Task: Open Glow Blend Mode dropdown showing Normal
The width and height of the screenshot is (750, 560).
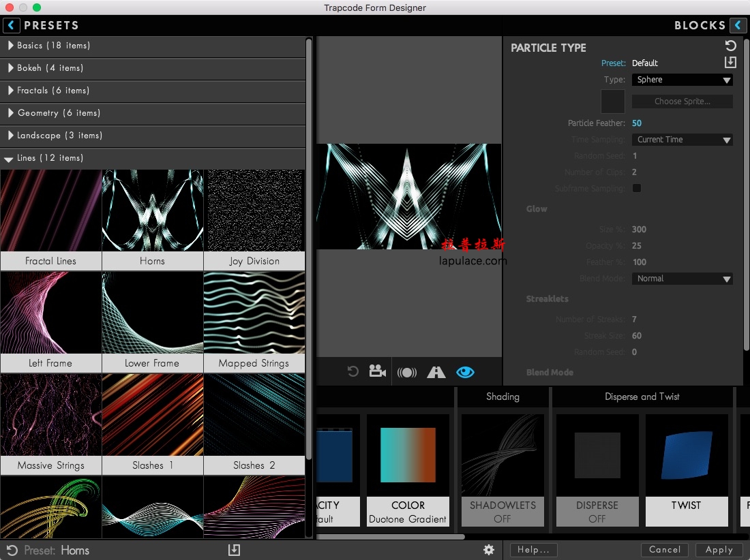Action: pos(682,279)
